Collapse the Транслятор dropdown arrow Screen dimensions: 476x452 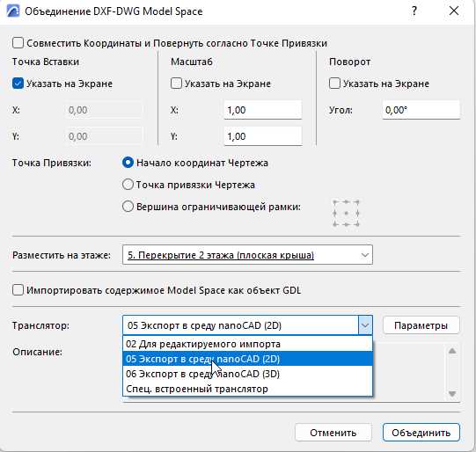click(x=365, y=325)
